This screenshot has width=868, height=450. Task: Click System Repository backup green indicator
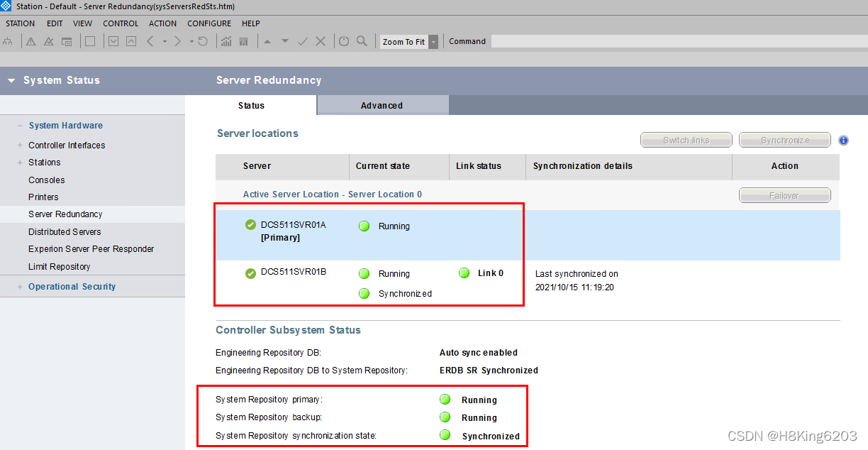(445, 417)
